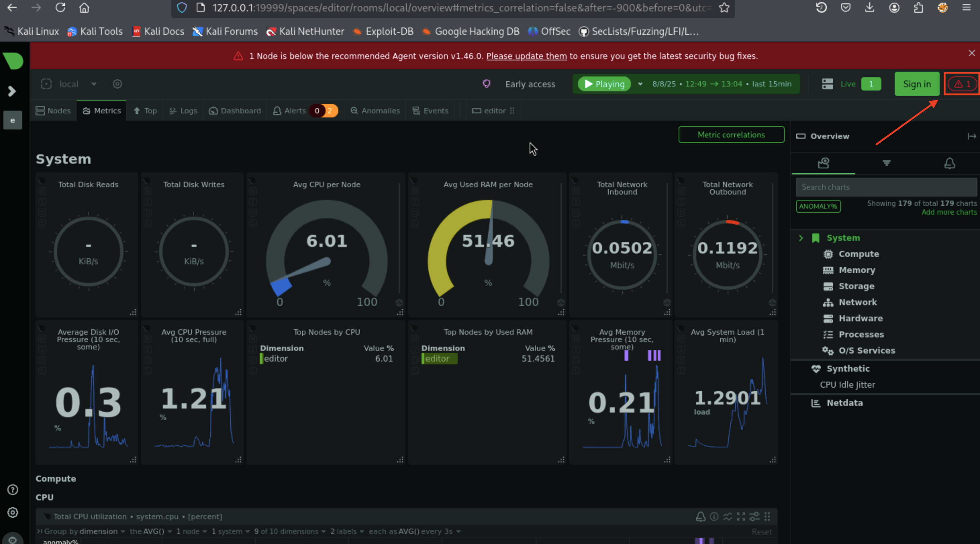The height and width of the screenshot is (544, 980).
Task: Toggle the Playing live mode button
Action: click(604, 84)
